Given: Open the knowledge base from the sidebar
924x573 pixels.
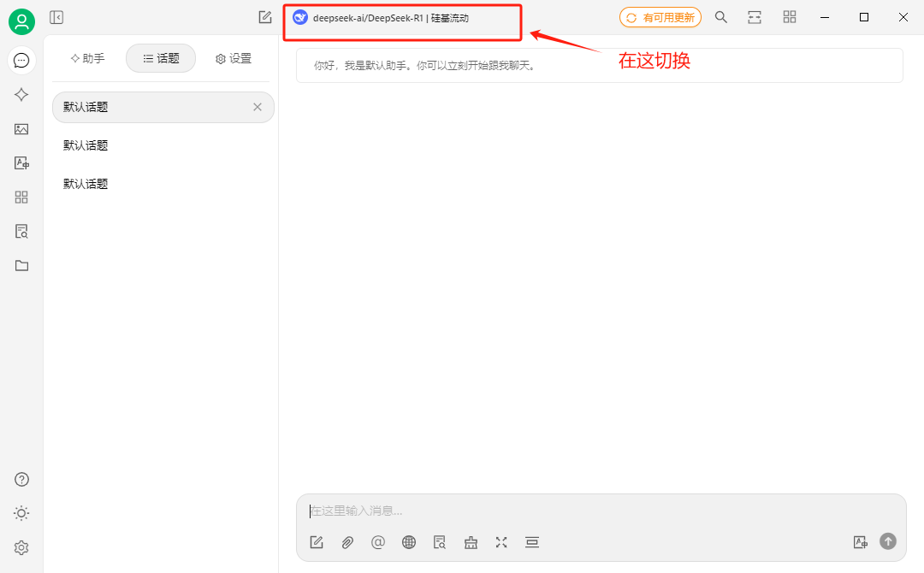Looking at the screenshot, I should coord(21,231).
